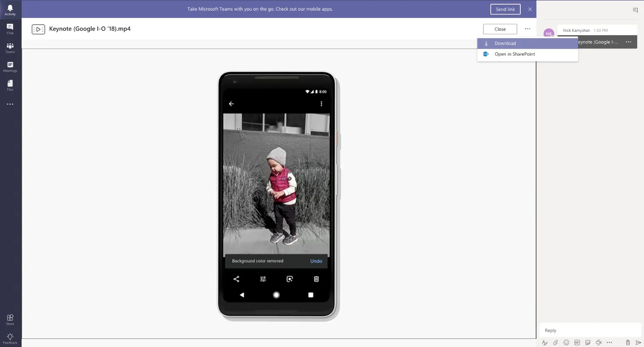Open the sticker picker
Viewport: 644px width, 347px height.
[x=588, y=342]
